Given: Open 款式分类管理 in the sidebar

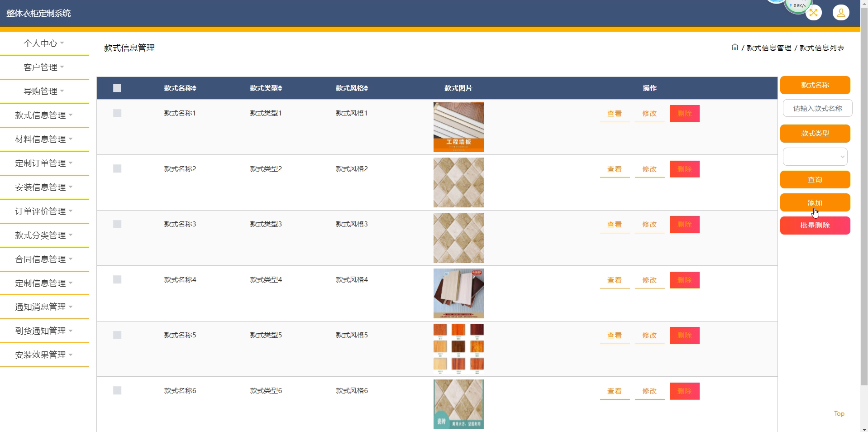Looking at the screenshot, I should (44, 235).
